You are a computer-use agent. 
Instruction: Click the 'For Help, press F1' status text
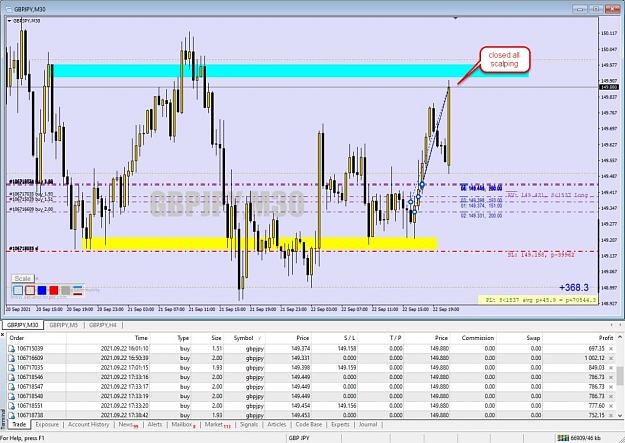click(23, 438)
